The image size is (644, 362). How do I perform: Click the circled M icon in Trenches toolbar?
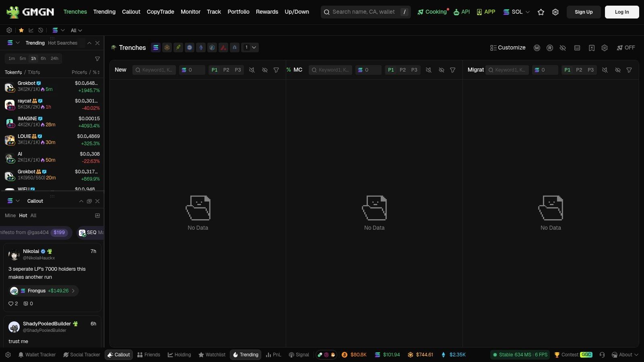coord(537,48)
